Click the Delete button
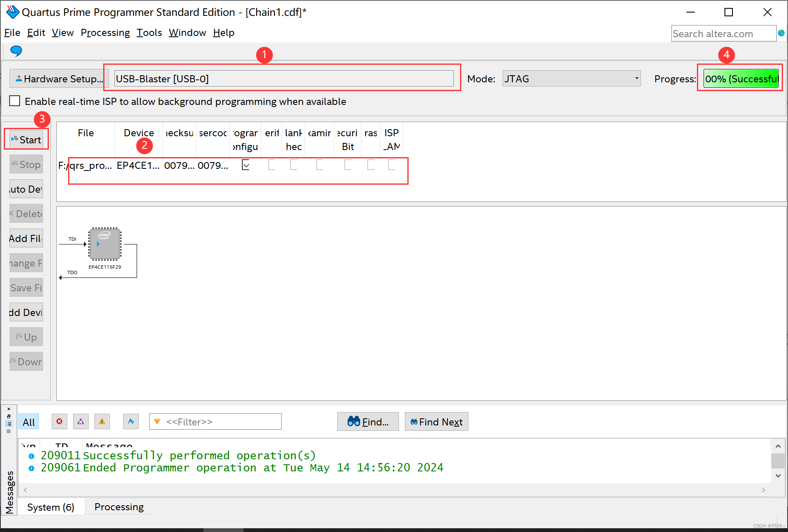Viewport: 788px width, 532px height. tap(26, 214)
